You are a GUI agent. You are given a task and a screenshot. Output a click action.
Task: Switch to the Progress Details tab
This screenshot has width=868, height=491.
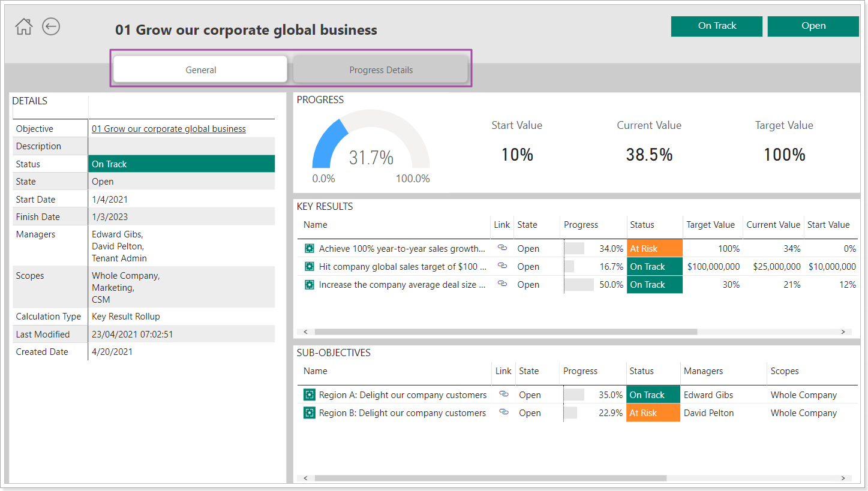tap(381, 69)
